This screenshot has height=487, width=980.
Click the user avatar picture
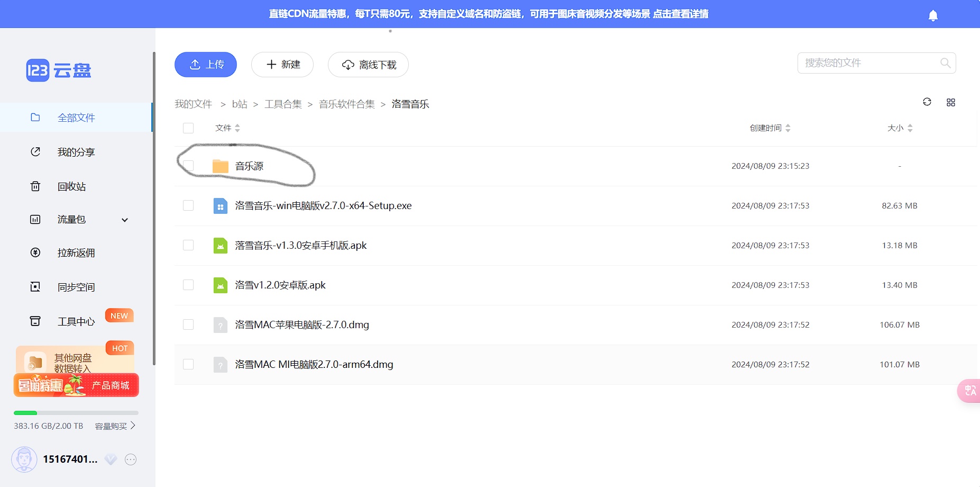click(24, 459)
